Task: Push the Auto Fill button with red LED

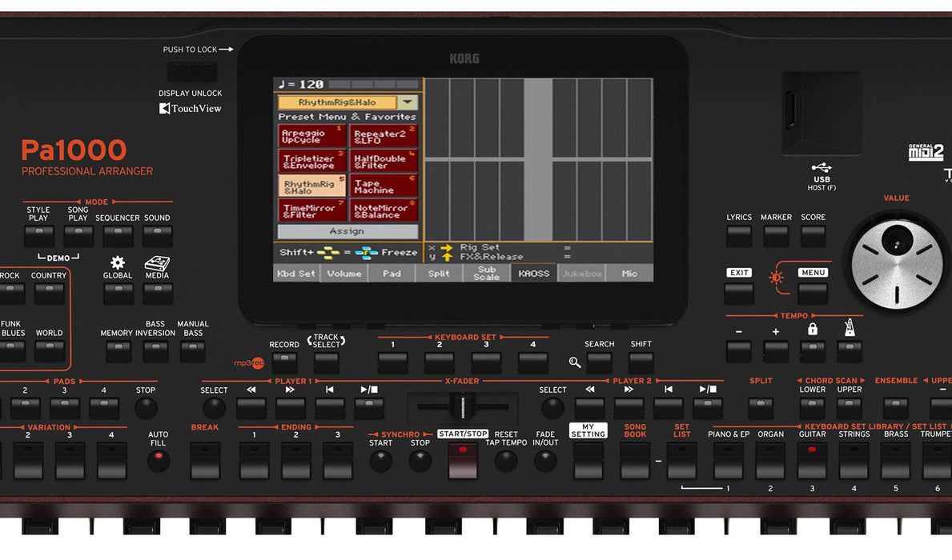Action: (159, 461)
